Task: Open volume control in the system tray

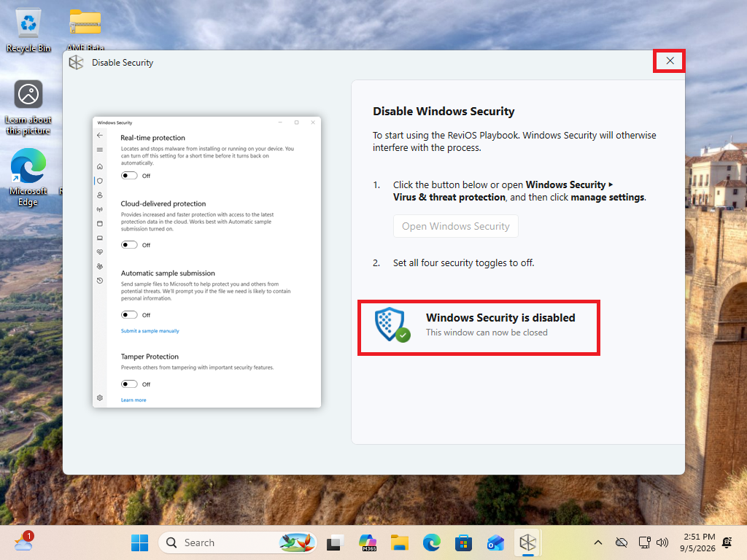Action: click(x=662, y=542)
